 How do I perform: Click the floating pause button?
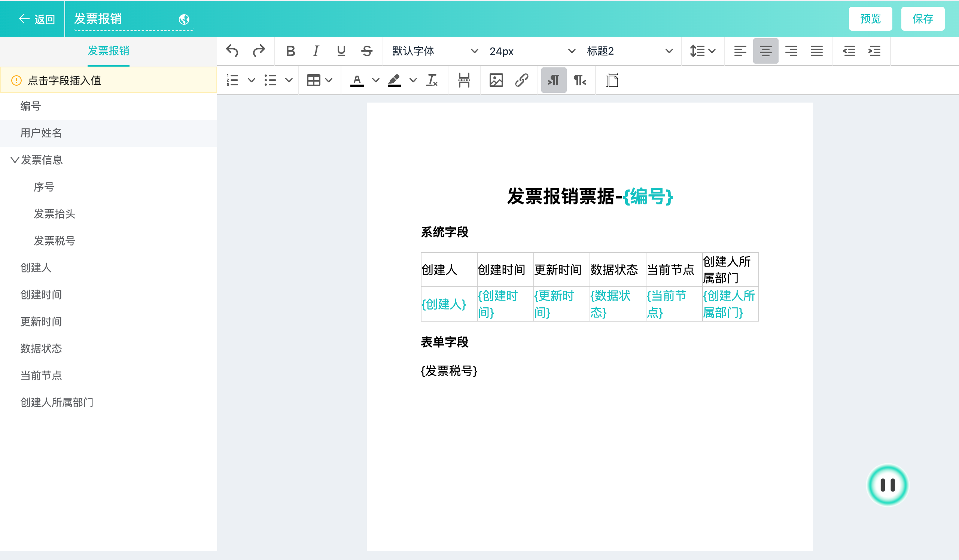888,485
